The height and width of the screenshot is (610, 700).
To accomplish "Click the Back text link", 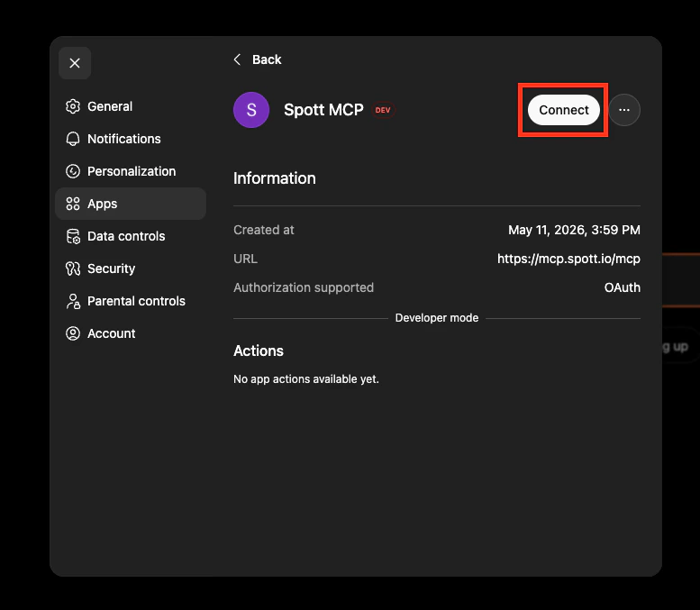I will point(267,59).
